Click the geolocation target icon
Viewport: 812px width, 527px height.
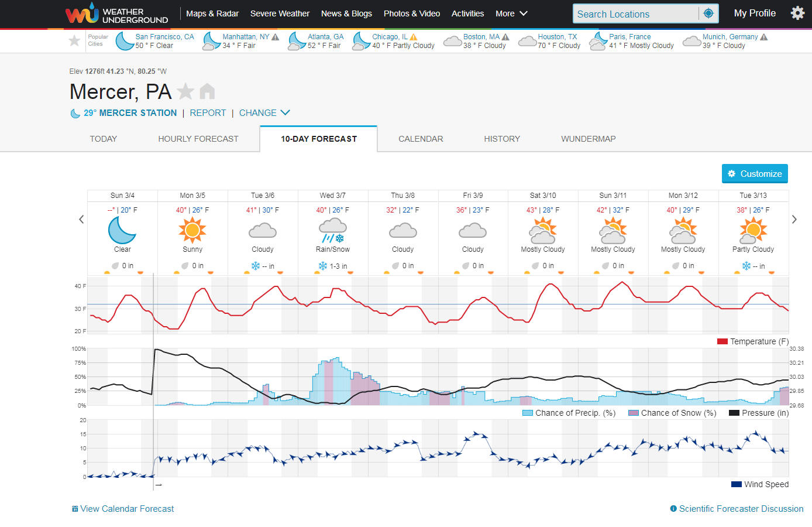[x=708, y=13]
